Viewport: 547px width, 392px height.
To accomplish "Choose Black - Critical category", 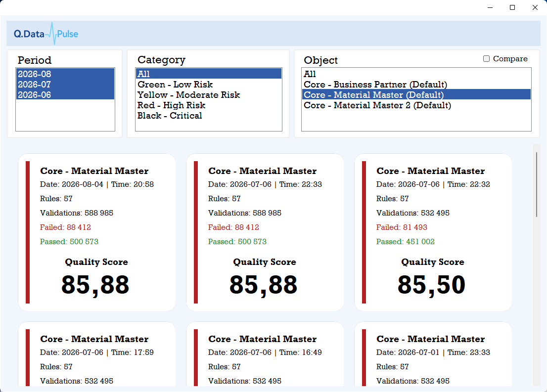I will click(x=209, y=116).
